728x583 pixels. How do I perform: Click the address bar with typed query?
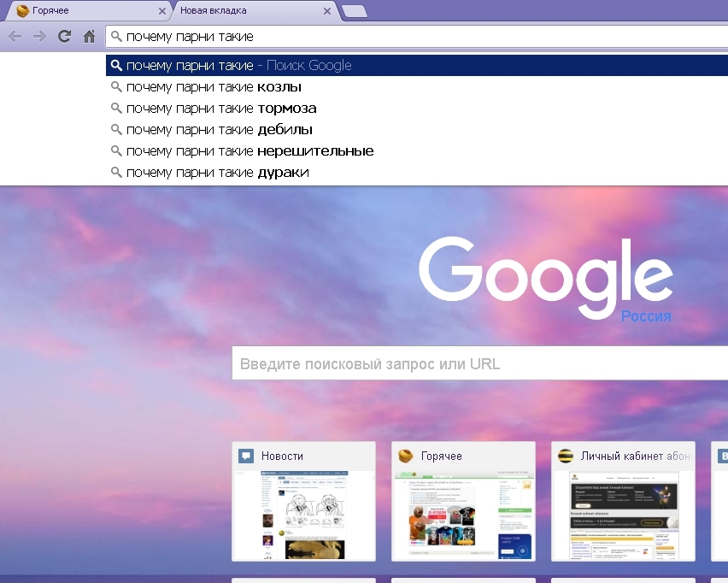[x=416, y=36]
